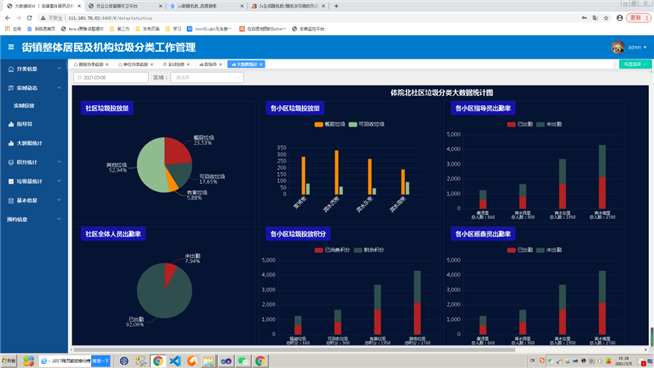The width and height of the screenshot is (654, 368).
Task: Reload the page with the refresh icon
Action: (x=29, y=18)
